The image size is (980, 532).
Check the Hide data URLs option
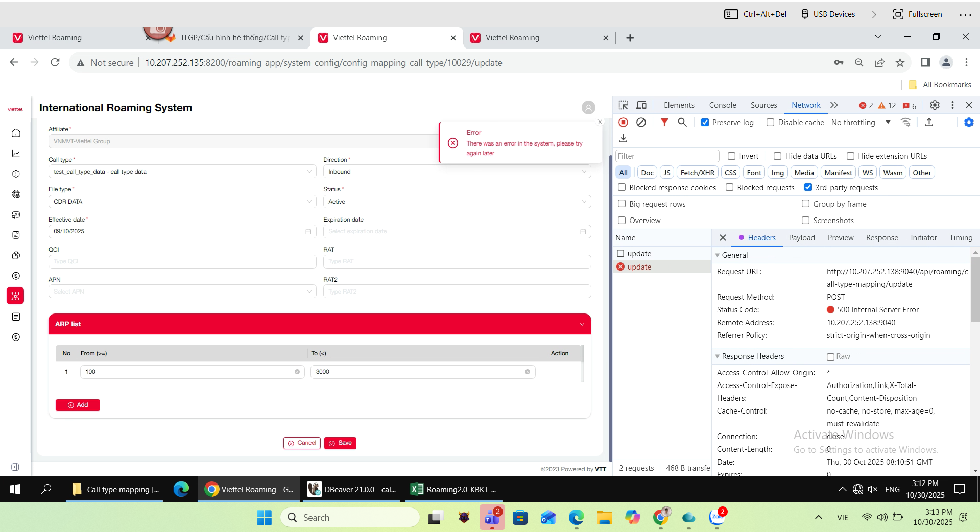pyautogui.click(x=778, y=156)
